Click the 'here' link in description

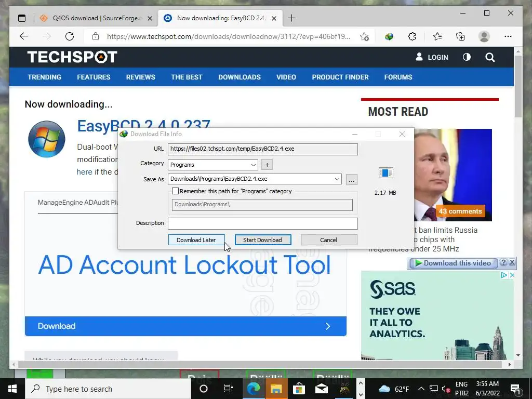pyautogui.click(x=85, y=172)
